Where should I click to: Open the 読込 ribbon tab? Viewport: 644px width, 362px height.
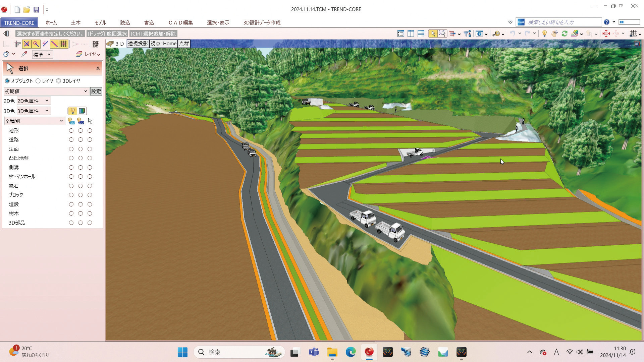coord(125,22)
